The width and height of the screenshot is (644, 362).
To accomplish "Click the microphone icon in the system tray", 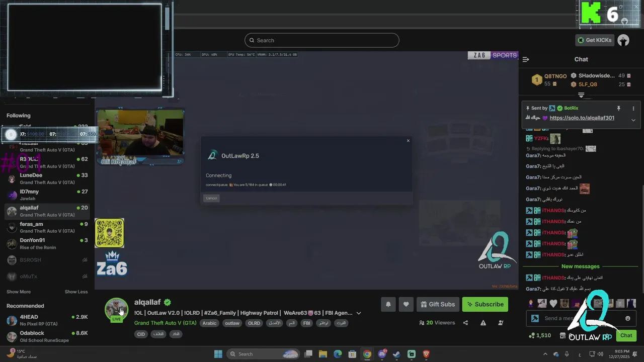I will [x=567, y=354].
